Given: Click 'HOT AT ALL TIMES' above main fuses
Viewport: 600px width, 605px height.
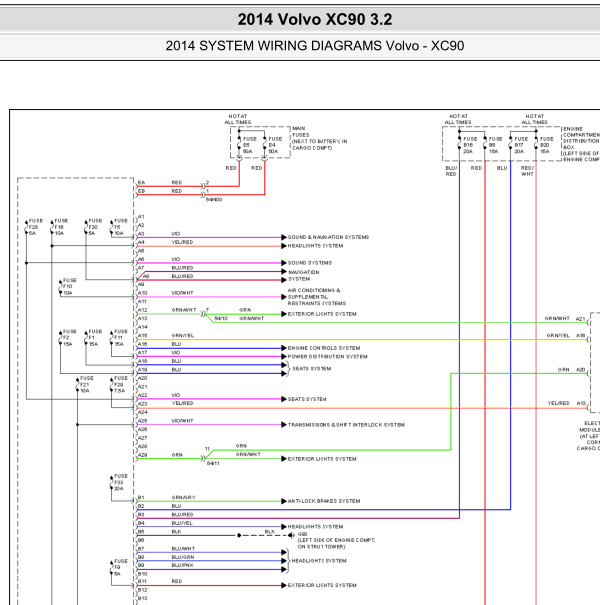Looking at the screenshot, I should (x=238, y=119).
